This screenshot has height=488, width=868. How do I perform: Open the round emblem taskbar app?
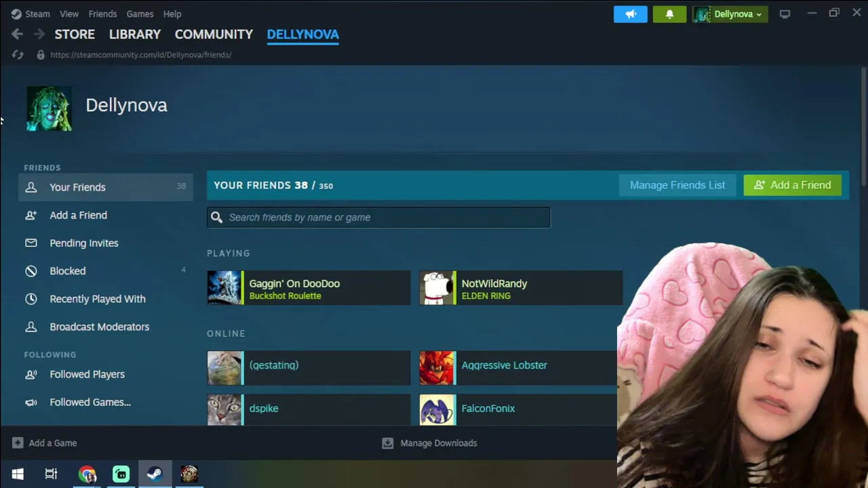[x=189, y=474]
